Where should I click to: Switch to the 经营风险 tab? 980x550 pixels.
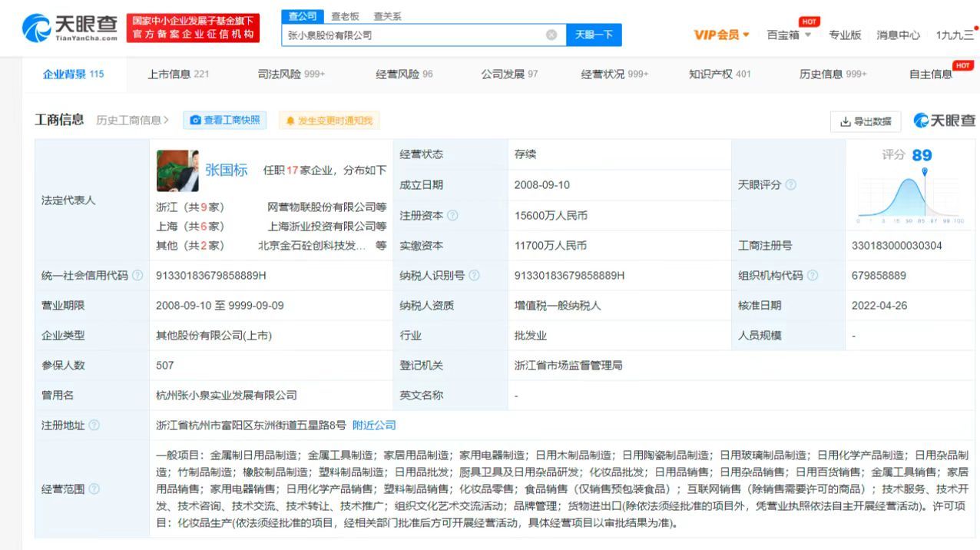tap(404, 74)
